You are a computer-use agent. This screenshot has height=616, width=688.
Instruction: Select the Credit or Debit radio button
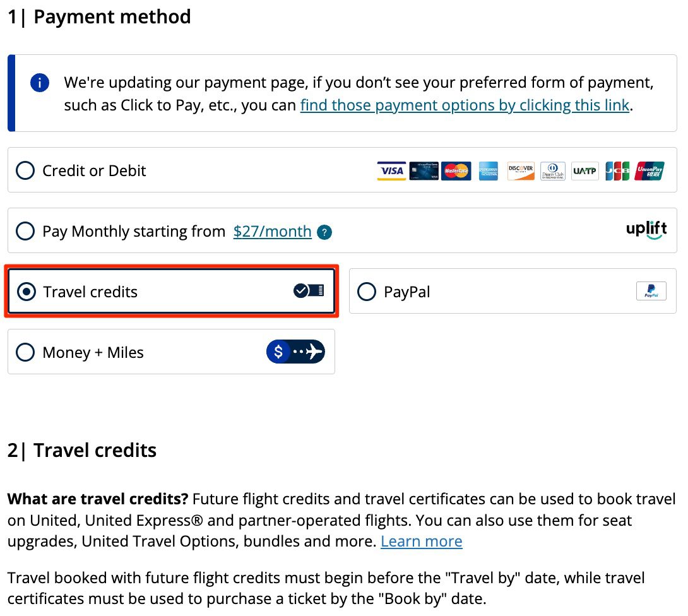pos(25,170)
